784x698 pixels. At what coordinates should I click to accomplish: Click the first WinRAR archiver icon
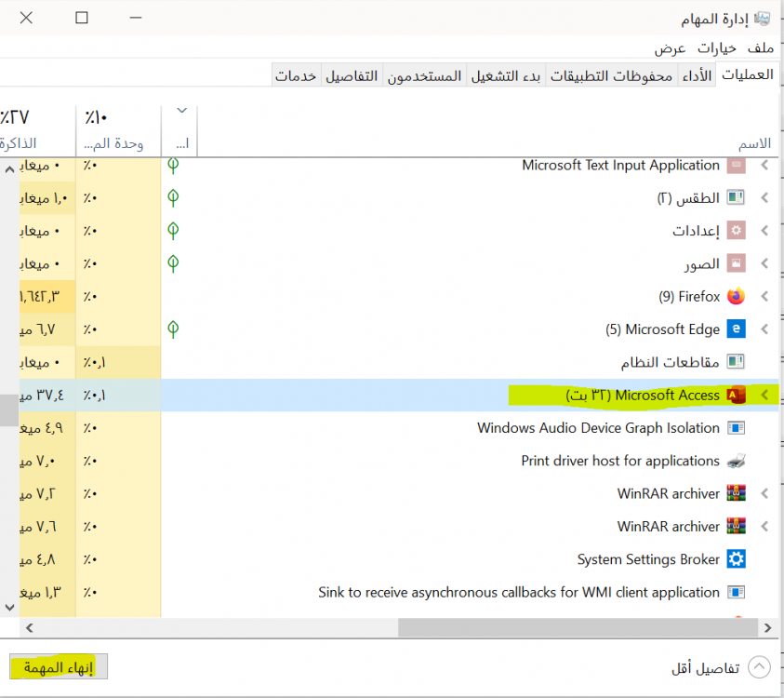coord(736,493)
